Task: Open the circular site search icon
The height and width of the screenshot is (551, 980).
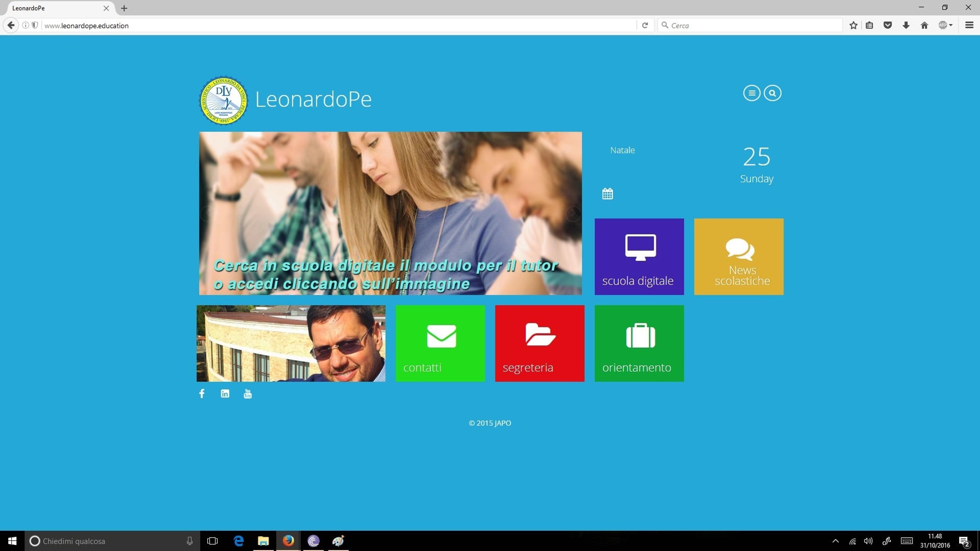Action: point(772,93)
